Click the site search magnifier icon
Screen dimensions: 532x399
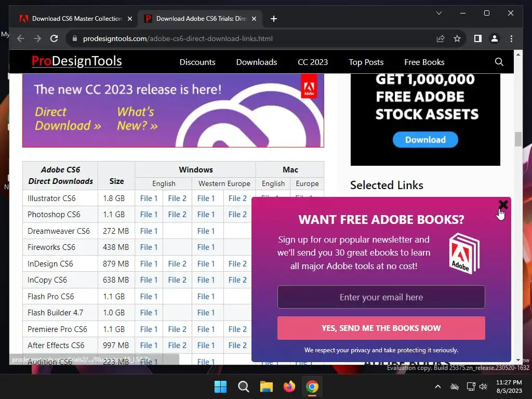[x=499, y=62]
